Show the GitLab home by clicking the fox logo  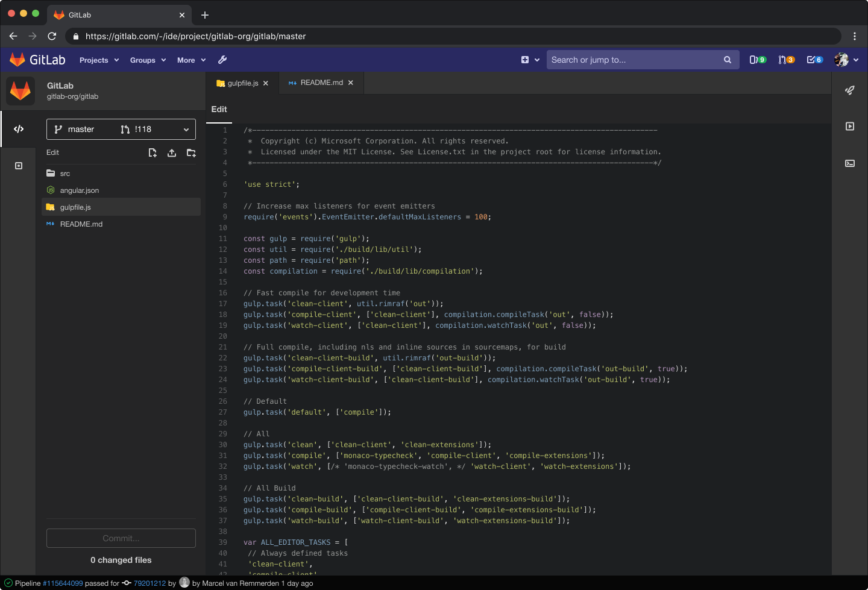click(17, 60)
